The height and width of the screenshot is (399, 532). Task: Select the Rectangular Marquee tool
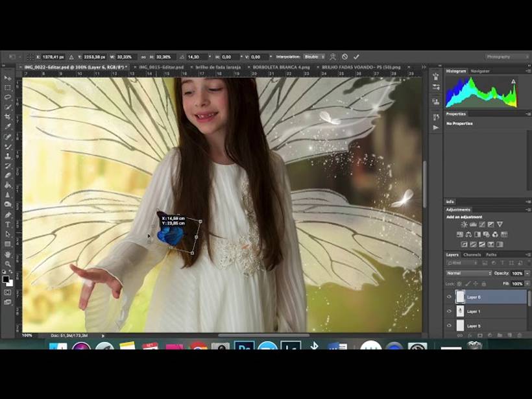[8, 88]
